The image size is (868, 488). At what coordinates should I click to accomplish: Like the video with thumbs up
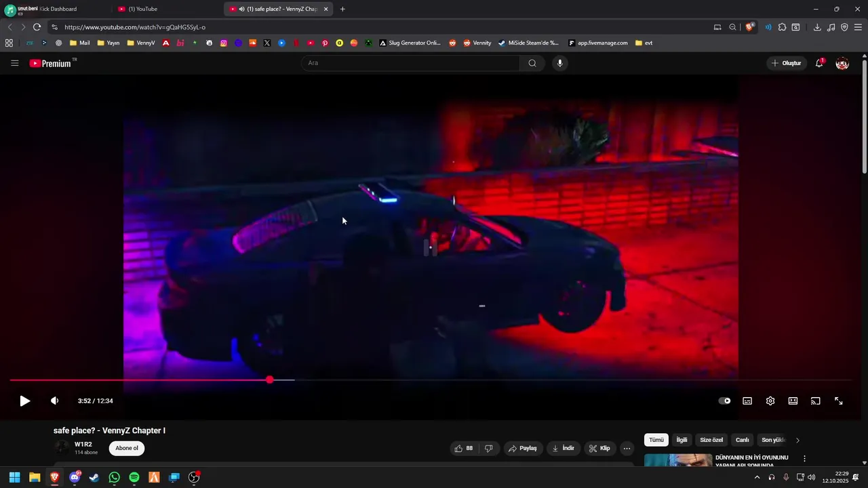click(x=464, y=448)
